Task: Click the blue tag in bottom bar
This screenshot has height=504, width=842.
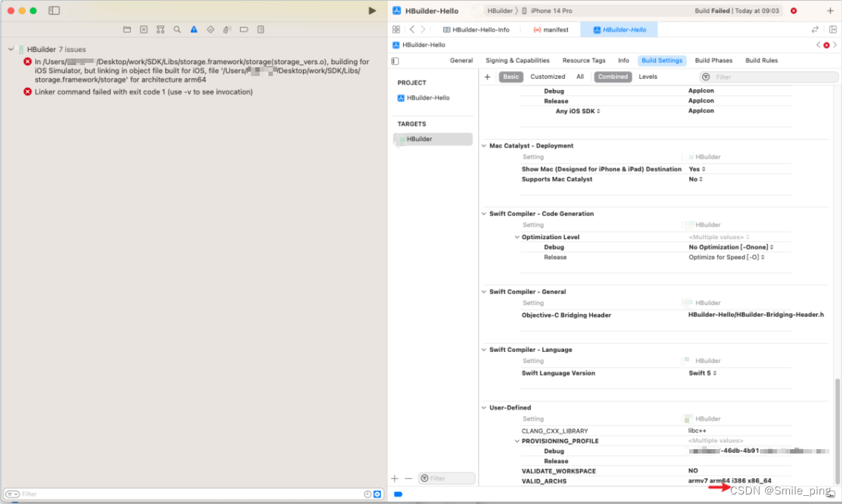Action: pyautogui.click(x=398, y=494)
